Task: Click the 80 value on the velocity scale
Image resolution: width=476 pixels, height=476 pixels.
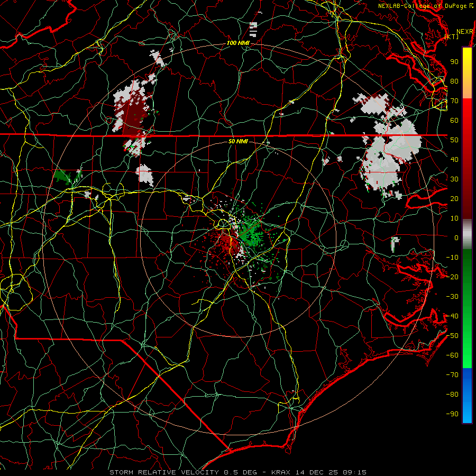Action: [x=454, y=81]
